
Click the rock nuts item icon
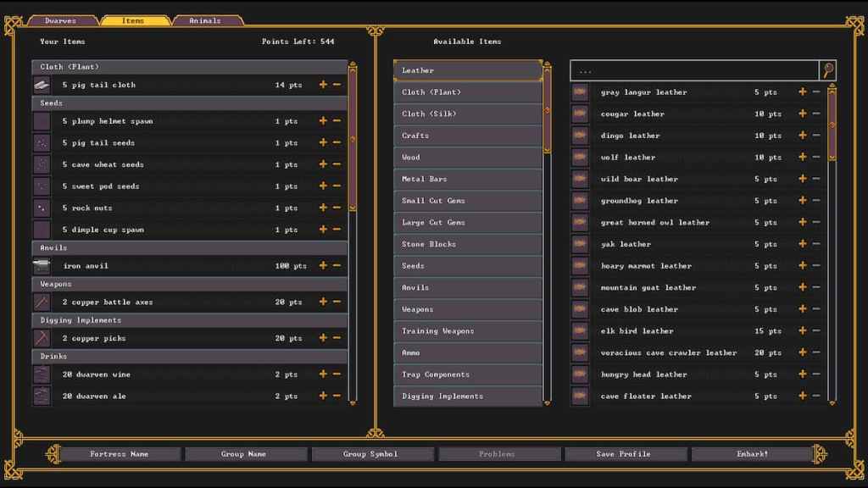(41, 208)
